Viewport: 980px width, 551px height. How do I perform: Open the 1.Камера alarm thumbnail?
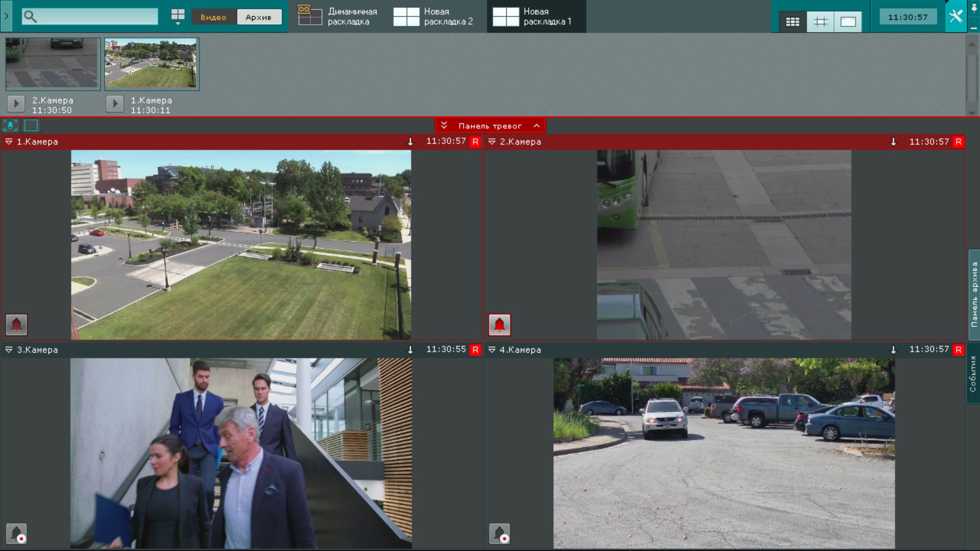pyautogui.click(x=152, y=64)
